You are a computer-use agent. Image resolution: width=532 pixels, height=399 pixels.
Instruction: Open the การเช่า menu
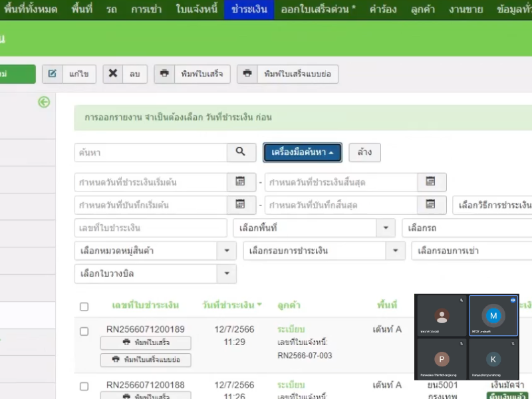point(146,9)
